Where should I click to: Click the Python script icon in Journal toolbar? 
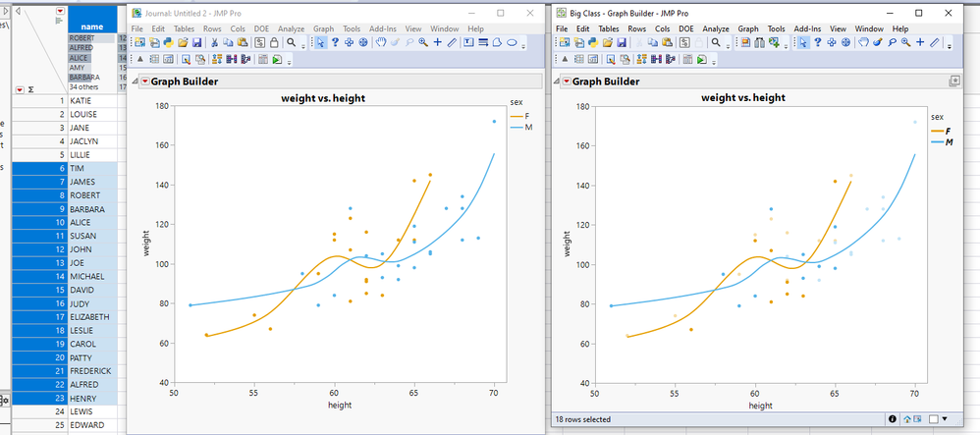(x=168, y=42)
